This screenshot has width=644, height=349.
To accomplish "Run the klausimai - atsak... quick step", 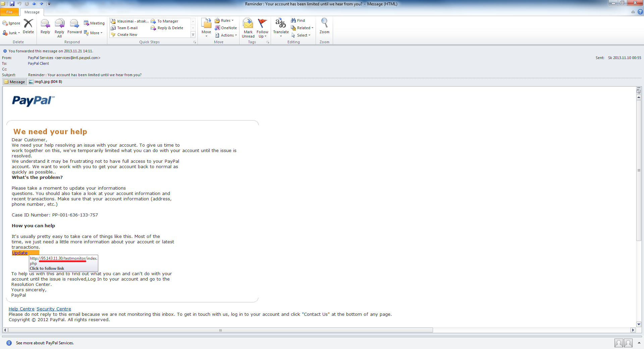I will pyautogui.click(x=130, y=21).
